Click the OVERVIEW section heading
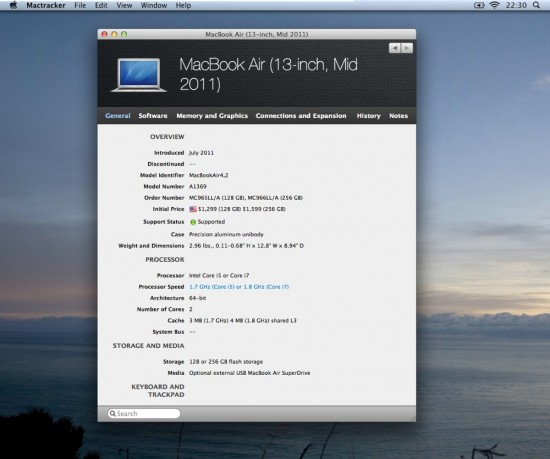The height and width of the screenshot is (459, 550). click(x=167, y=137)
